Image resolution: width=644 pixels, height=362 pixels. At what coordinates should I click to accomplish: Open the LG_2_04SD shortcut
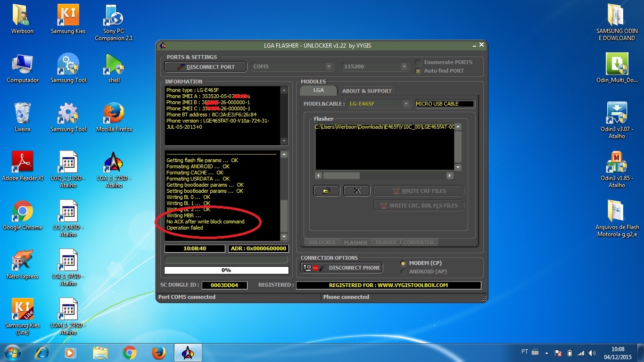pos(68,218)
